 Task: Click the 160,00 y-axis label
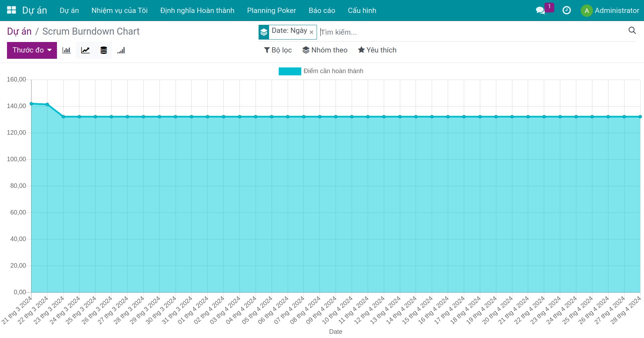pos(16,79)
